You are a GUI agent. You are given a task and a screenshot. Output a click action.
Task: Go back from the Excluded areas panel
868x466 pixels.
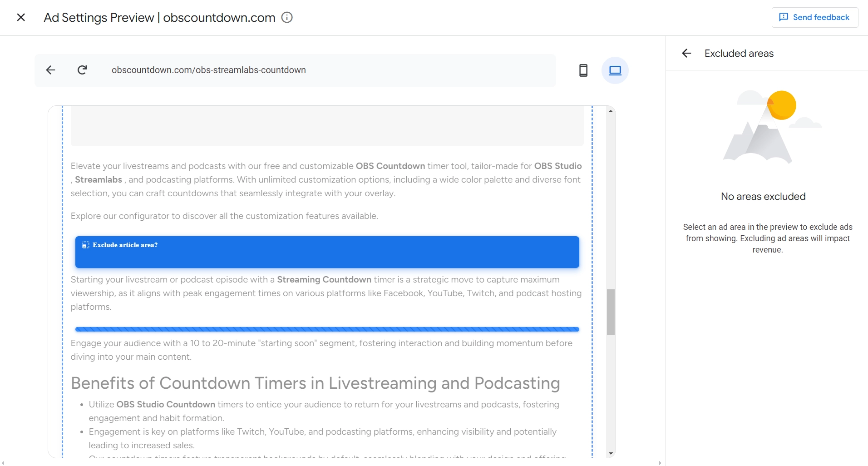[686, 53]
